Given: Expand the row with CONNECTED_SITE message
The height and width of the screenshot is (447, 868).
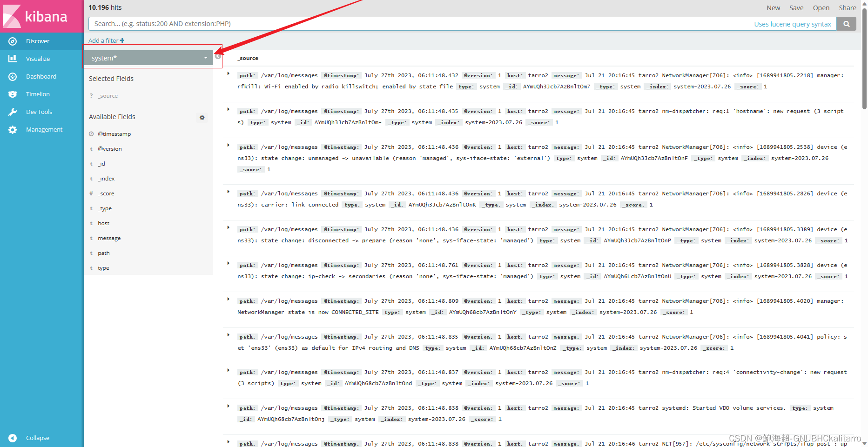Looking at the screenshot, I should 228,299.
